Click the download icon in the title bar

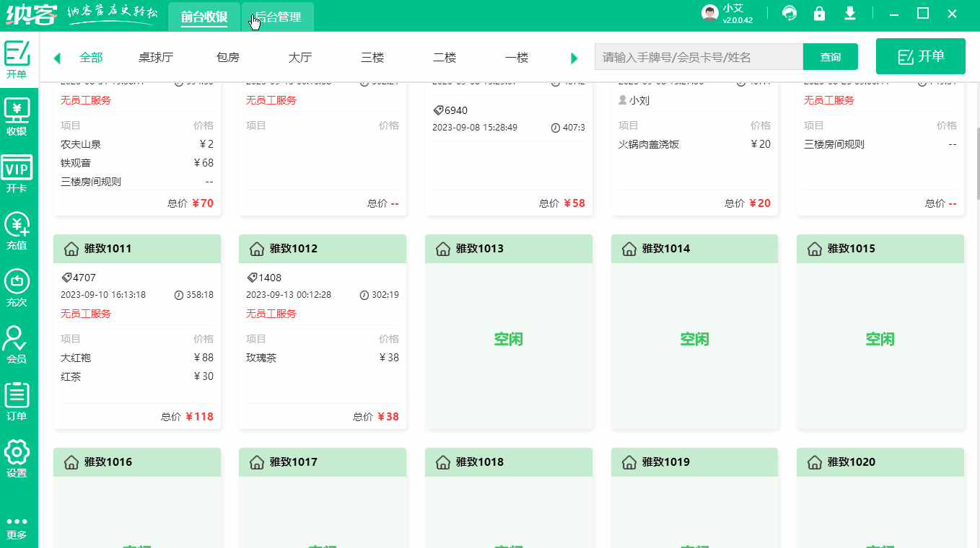coord(850,13)
